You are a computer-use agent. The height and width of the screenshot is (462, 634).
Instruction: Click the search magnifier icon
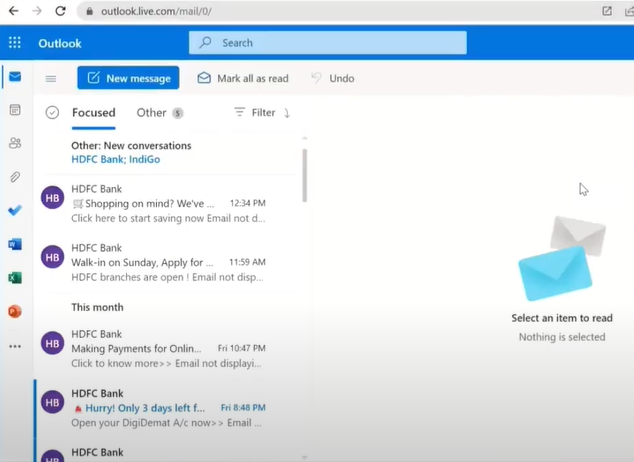pyautogui.click(x=205, y=42)
